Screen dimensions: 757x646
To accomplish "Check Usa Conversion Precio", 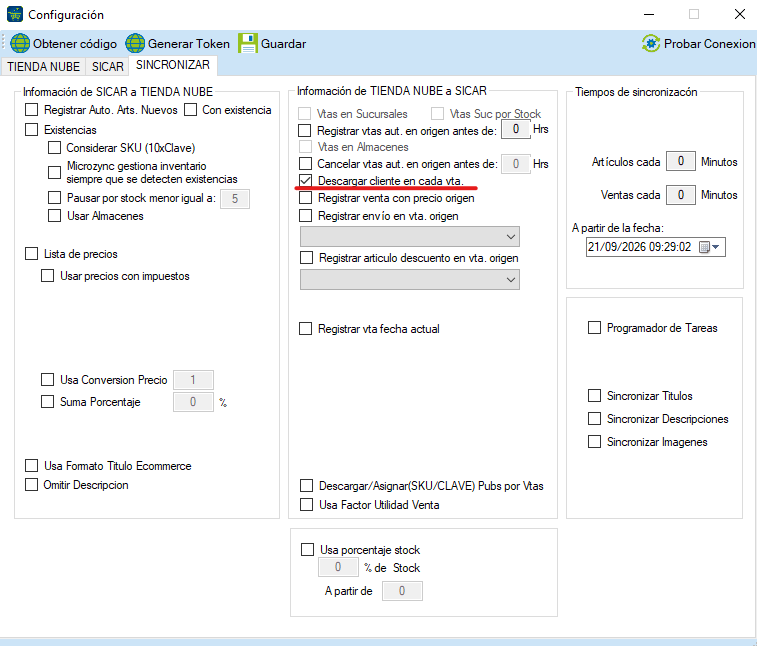I will coord(47,379).
